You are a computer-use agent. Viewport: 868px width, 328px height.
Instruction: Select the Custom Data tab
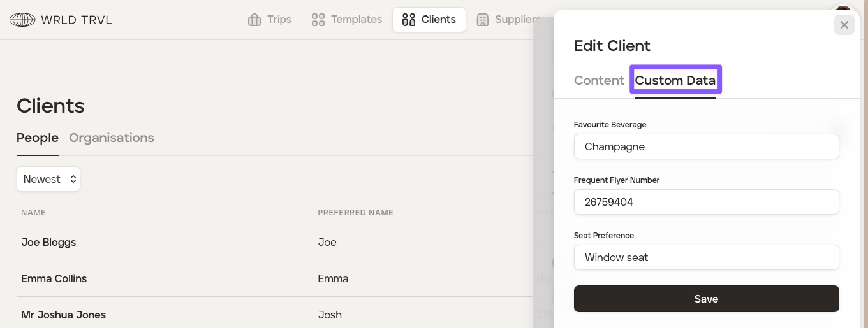pyautogui.click(x=675, y=80)
